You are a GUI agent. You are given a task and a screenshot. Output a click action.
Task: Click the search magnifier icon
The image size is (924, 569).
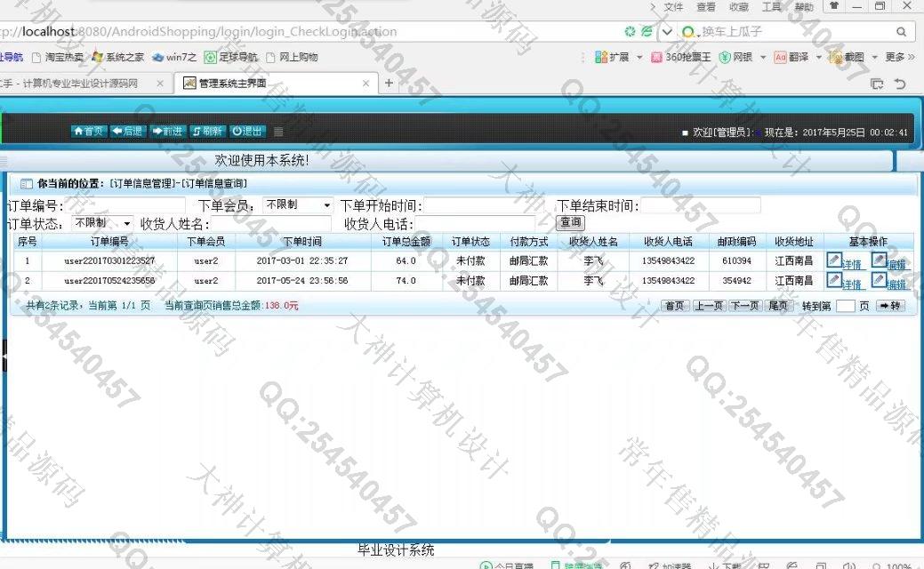901,32
